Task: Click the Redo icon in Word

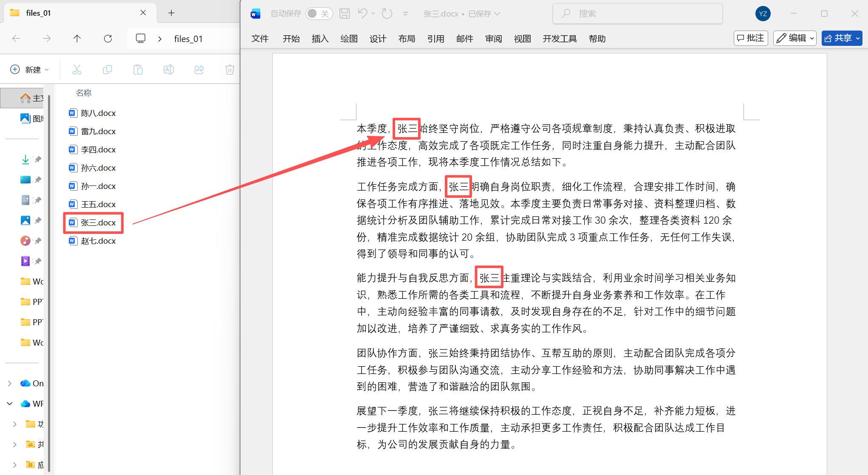Action: [387, 13]
